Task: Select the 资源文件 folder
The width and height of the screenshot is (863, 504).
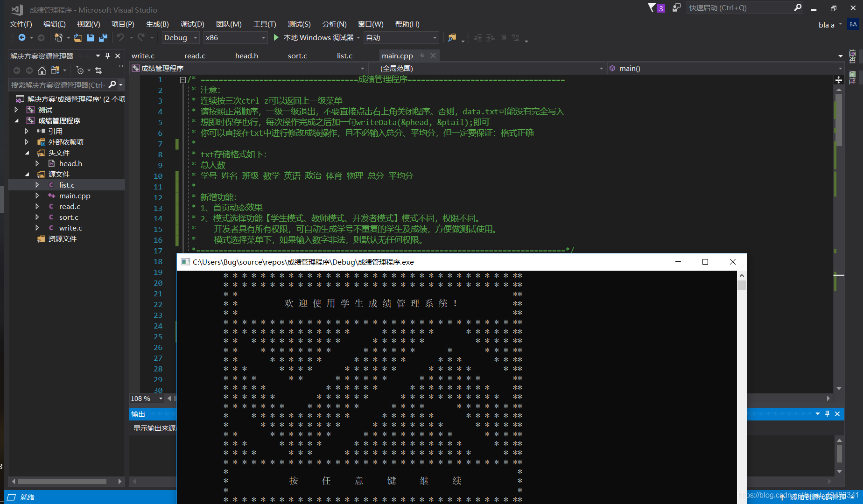Action: coord(62,238)
